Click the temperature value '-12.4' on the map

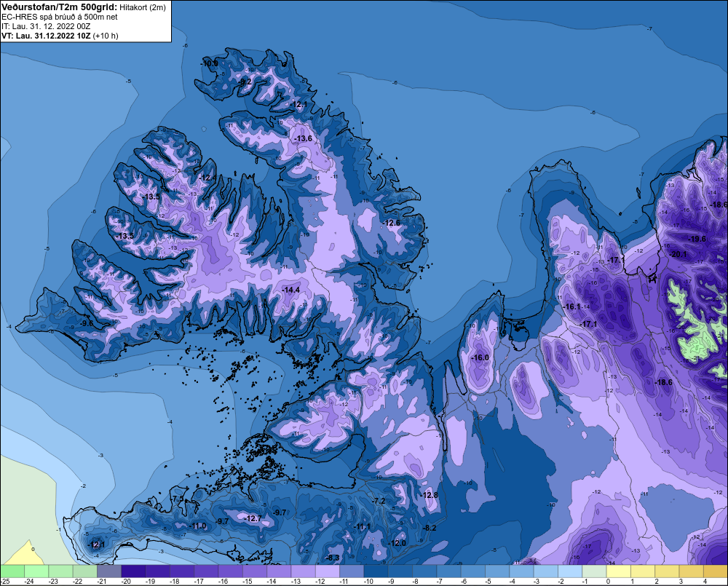[207, 178]
